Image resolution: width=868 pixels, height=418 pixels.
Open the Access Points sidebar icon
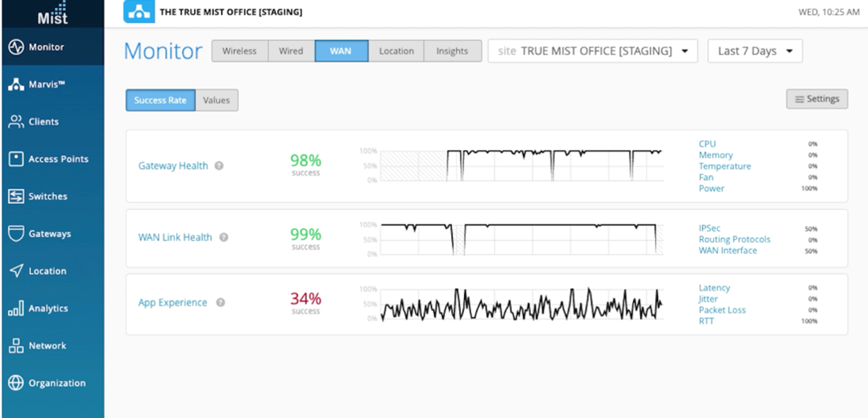click(16, 159)
